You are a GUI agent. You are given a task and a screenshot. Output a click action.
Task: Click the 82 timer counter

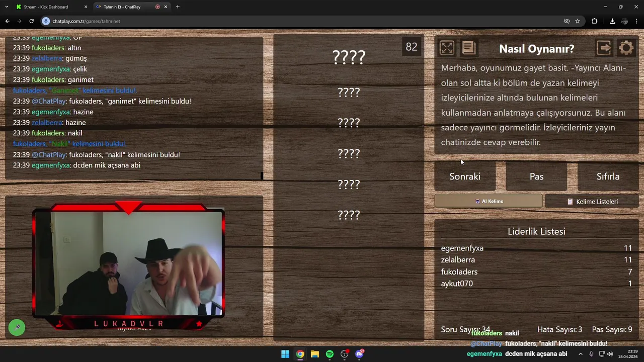(x=412, y=47)
